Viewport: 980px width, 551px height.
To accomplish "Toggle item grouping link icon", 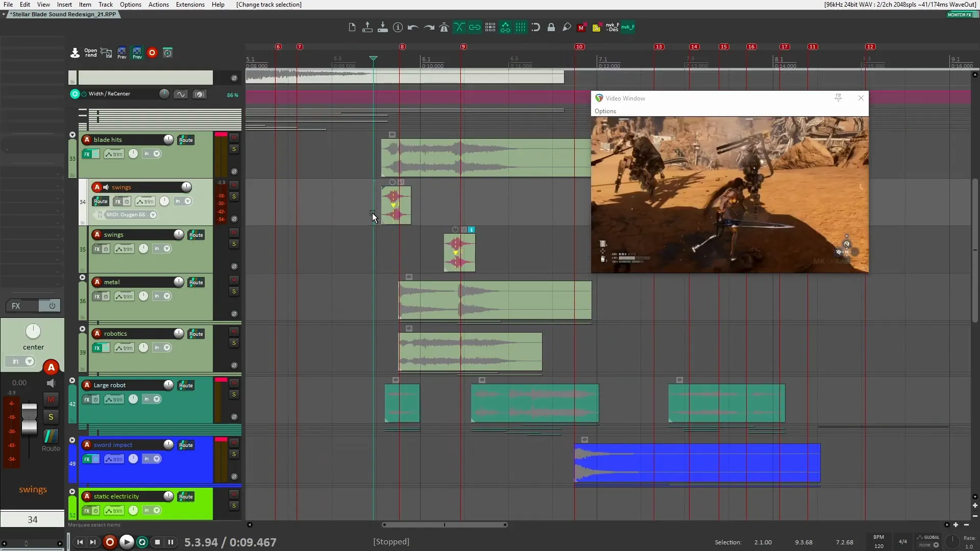I will click(x=475, y=28).
